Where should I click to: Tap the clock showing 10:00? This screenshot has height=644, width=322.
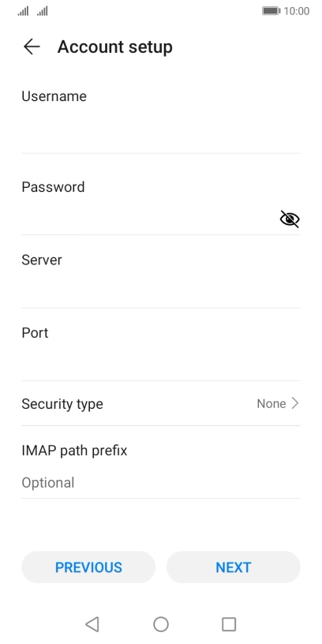pyautogui.click(x=297, y=11)
